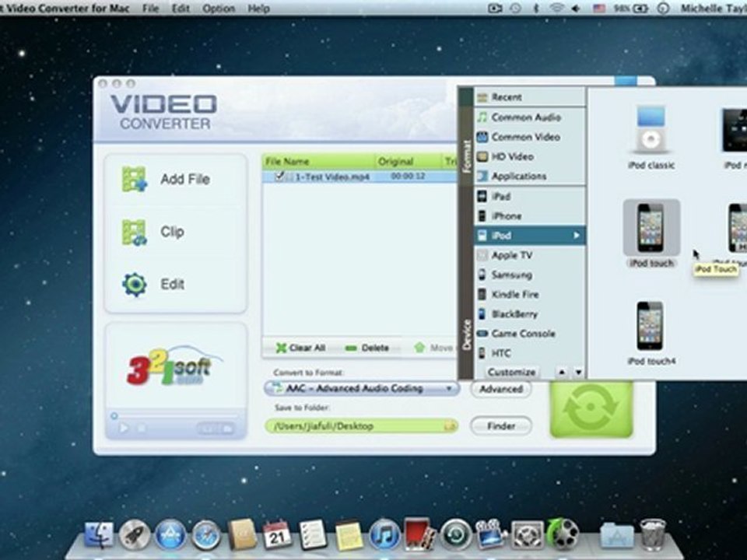The width and height of the screenshot is (747, 560).
Task: Click the Finder button
Action: (500, 425)
